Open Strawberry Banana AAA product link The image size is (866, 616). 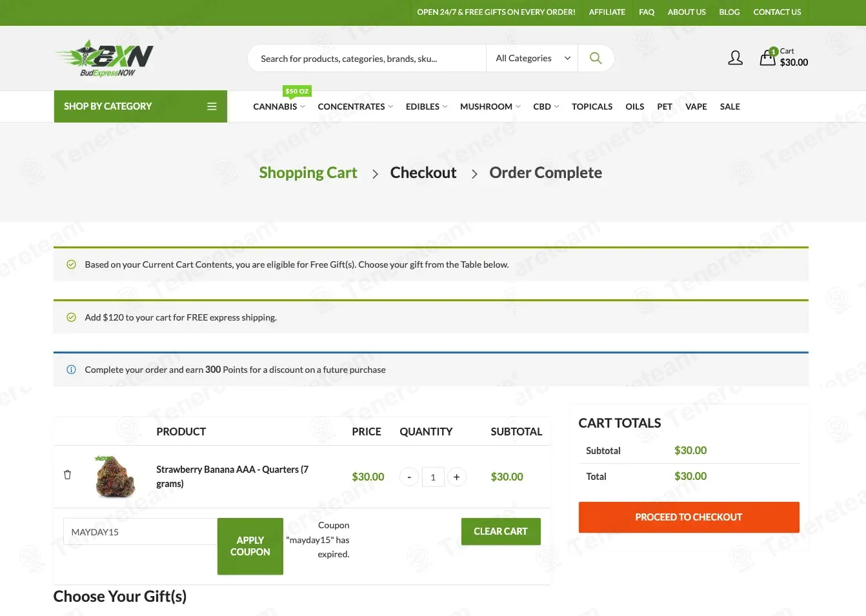[232, 477]
